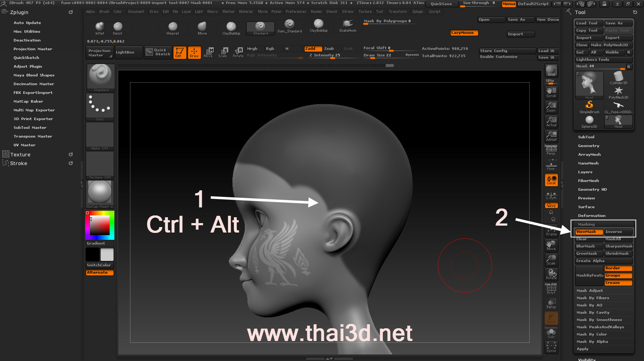Activate the Scale transform mode icon
This screenshot has height=361, width=644.
tap(223, 52)
